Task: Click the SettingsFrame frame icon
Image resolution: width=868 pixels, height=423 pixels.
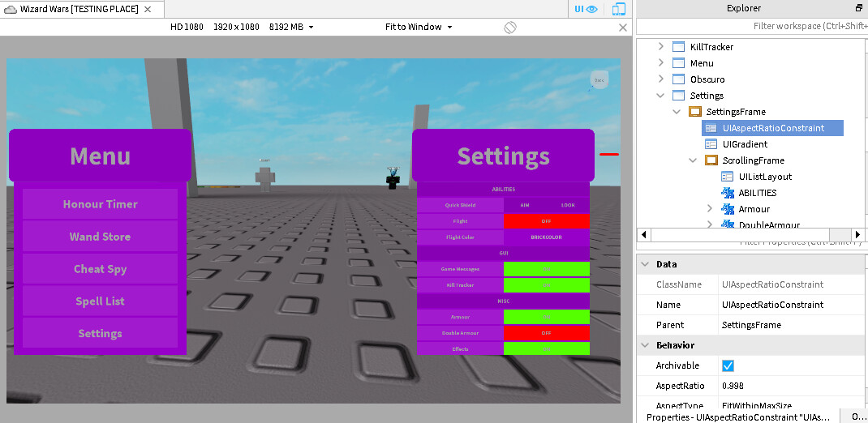Action: pos(694,112)
